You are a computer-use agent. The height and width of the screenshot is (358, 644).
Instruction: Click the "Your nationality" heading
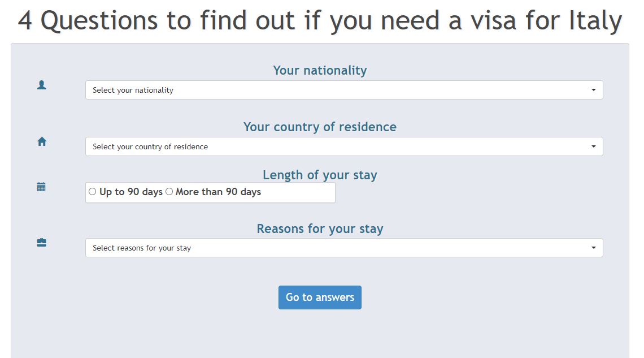pyautogui.click(x=320, y=71)
